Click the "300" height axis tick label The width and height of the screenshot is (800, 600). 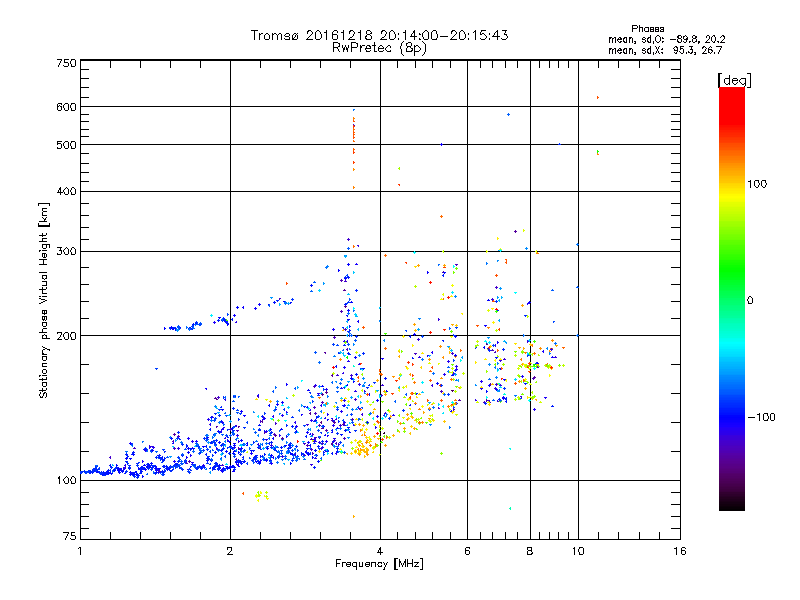[x=67, y=252]
